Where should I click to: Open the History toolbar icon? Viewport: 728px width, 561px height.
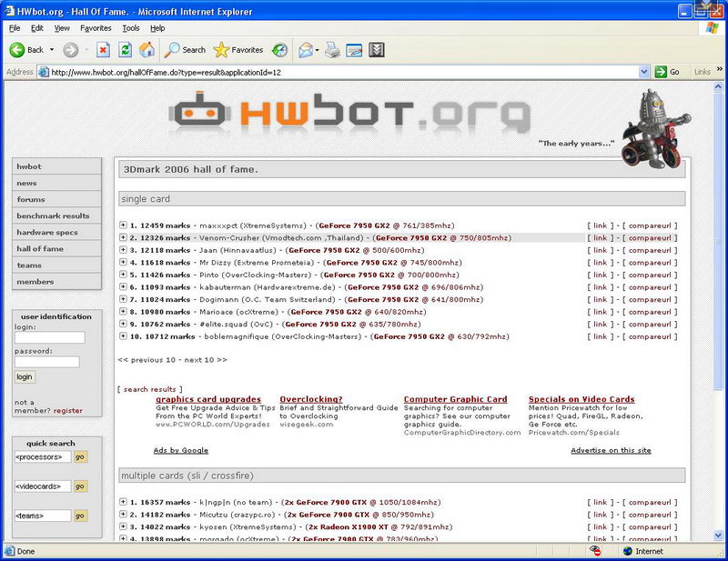279,50
